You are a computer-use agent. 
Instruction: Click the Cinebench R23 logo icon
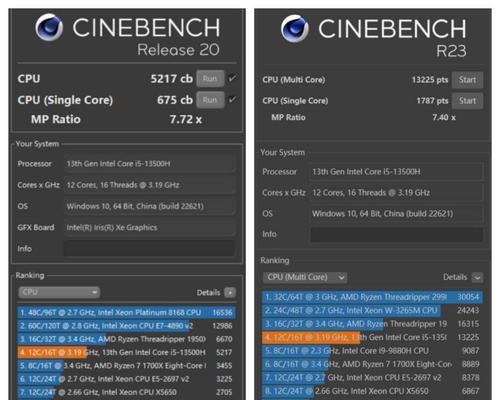(x=295, y=29)
